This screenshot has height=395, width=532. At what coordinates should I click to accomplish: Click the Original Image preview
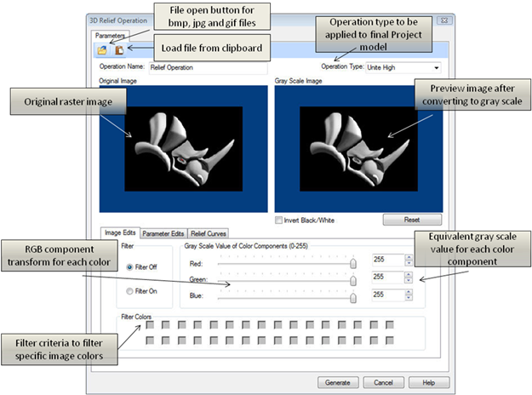coord(184,149)
